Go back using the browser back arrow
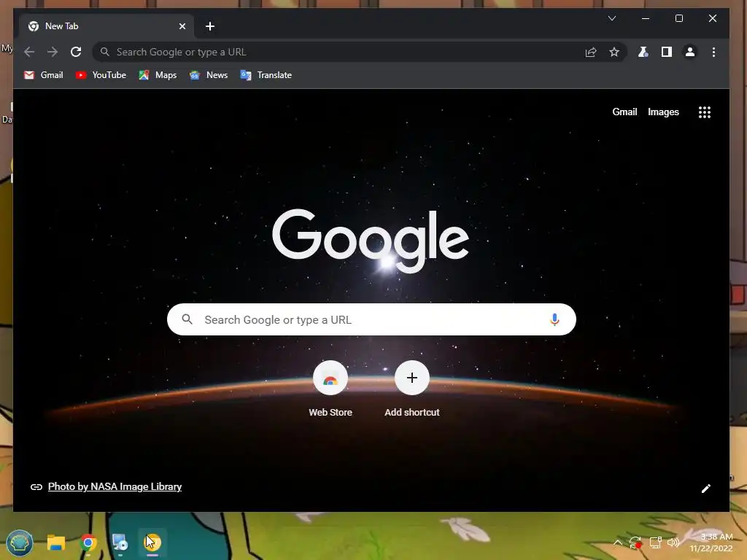The image size is (747, 560). point(29,52)
